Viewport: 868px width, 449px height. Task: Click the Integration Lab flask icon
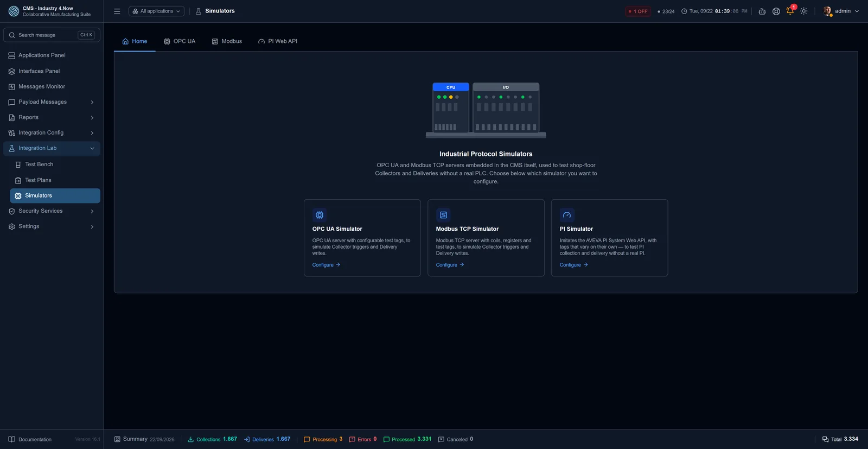coord(12,148)
